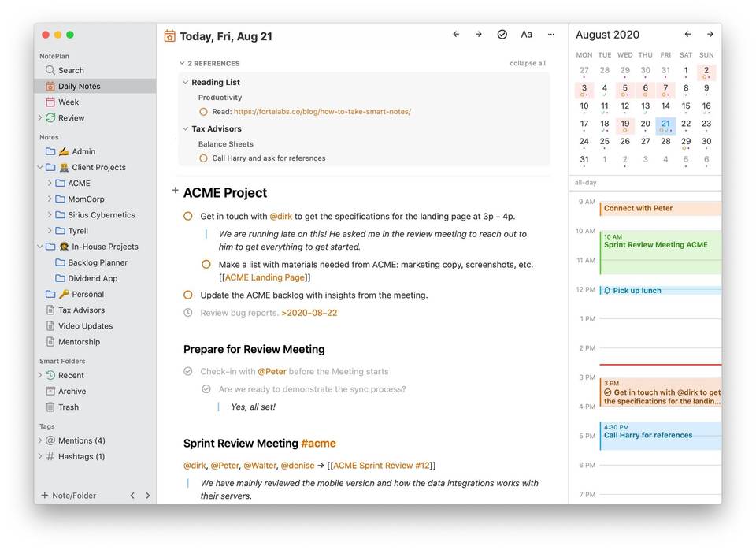Open text formatting with the Aa icon
756x550 pixels.
[526, 35]
